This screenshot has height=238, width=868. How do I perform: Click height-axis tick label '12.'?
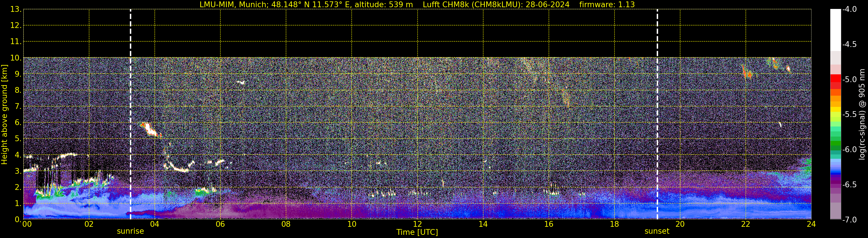click(16, 26)
